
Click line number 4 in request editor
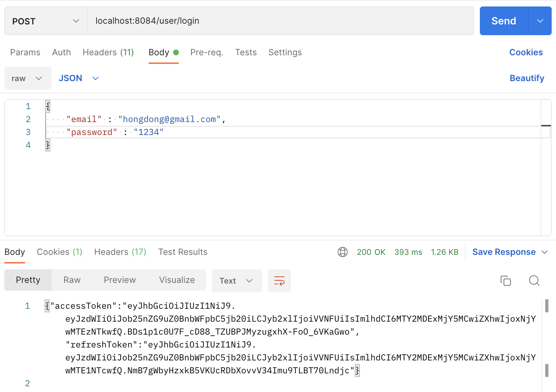[28, 145]
